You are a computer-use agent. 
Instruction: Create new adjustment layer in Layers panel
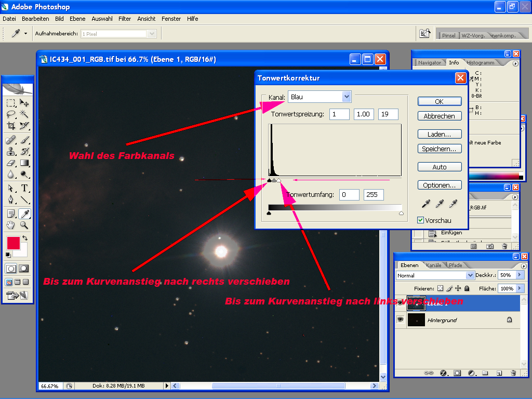472,373
